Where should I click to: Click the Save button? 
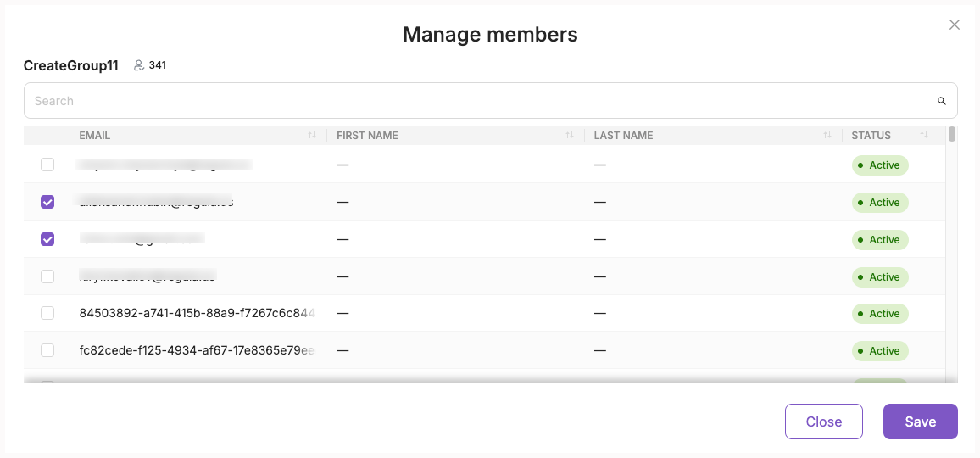[x=920, y=422]
